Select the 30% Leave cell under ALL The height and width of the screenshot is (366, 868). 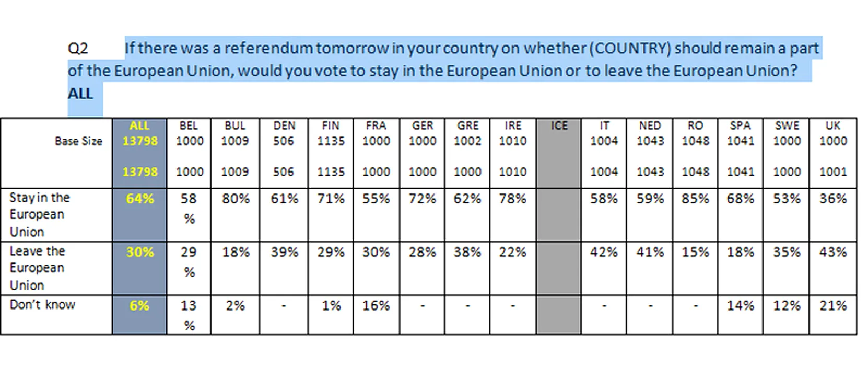[140, 252]
